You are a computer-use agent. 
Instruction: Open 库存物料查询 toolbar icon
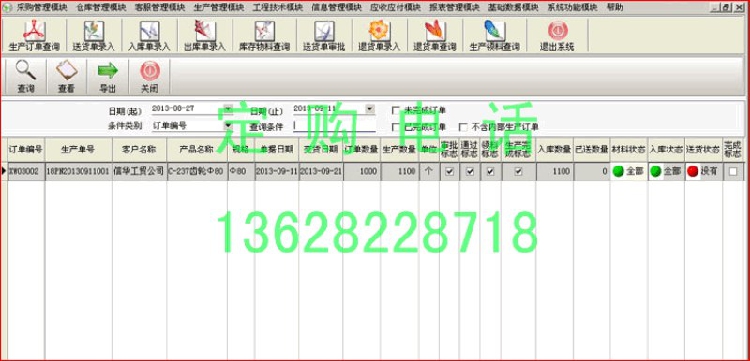click(264, 36)
